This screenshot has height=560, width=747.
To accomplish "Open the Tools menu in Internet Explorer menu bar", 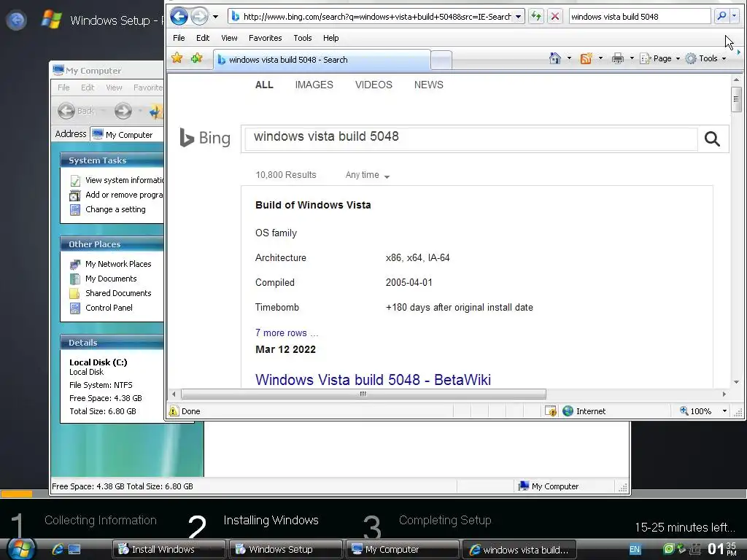I will pyautogui.click(x=303, y=38).
